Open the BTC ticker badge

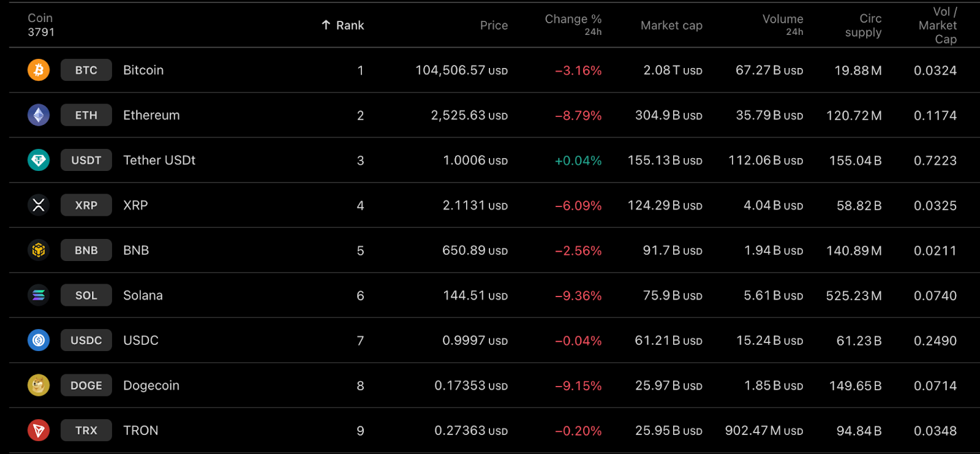coord(86,70)
